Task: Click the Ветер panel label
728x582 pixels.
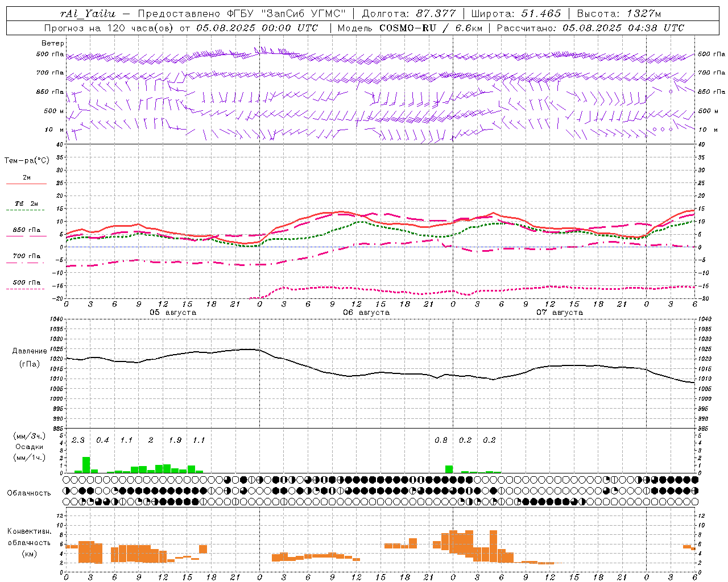Action: [52, 43]
